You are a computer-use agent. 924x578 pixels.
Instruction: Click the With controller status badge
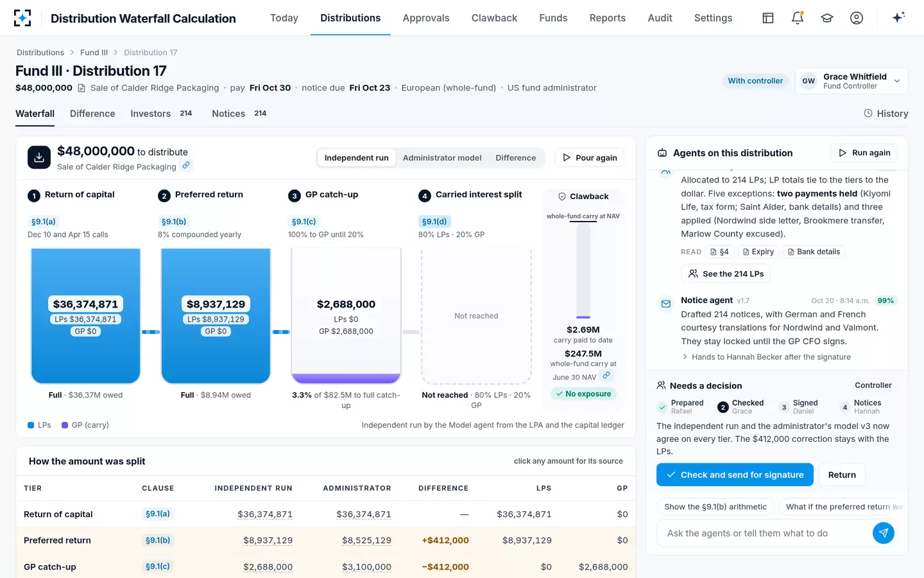coord(755,81)
